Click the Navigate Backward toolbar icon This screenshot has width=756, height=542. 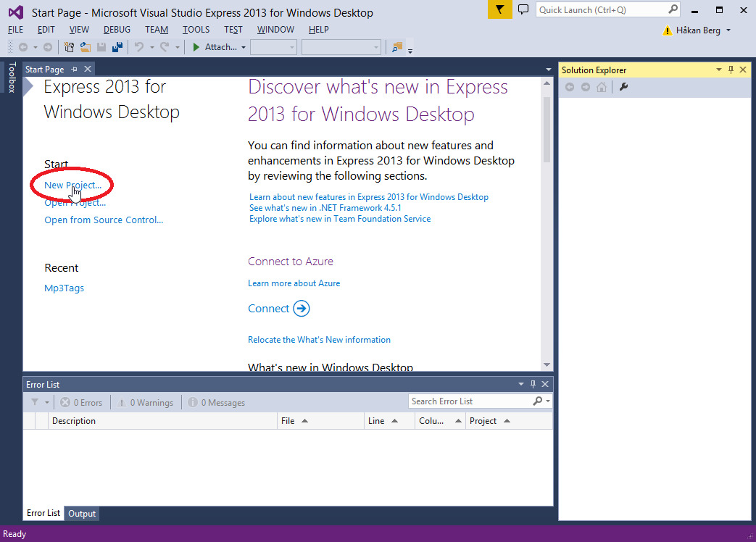point(22,47)
